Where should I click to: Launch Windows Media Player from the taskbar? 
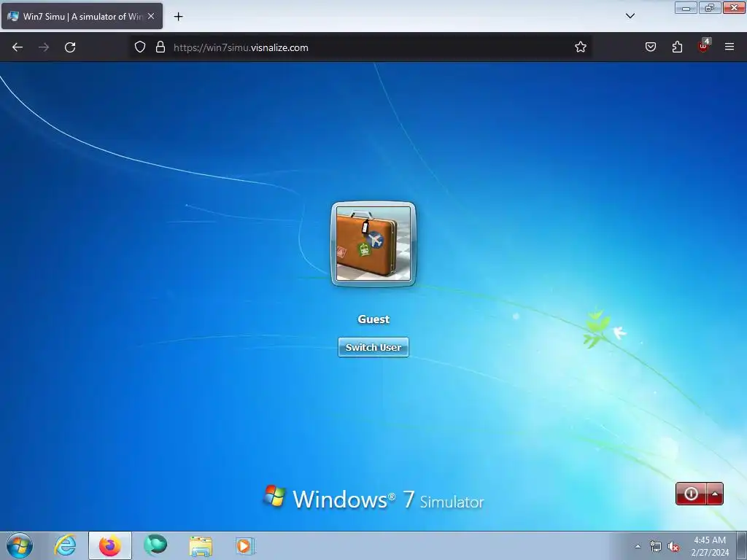245,545
